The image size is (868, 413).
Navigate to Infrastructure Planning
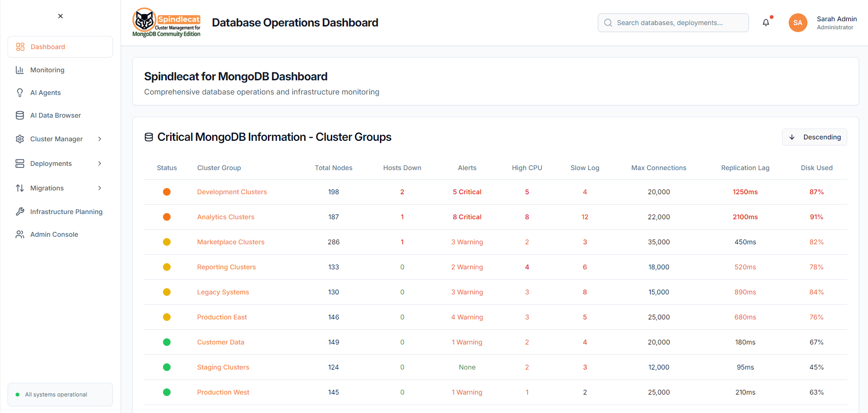[x=60, y=212]
